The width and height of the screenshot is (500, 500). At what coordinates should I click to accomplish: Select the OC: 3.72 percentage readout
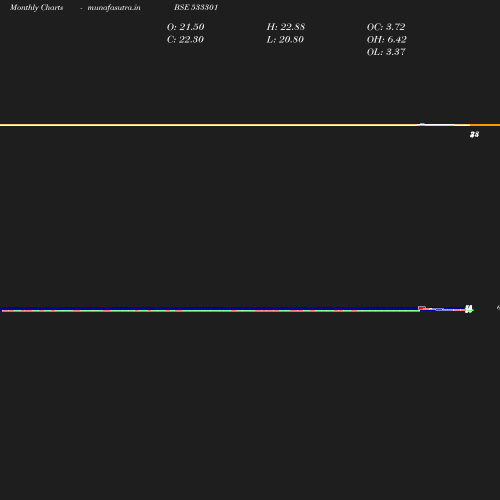coord(386,27)
